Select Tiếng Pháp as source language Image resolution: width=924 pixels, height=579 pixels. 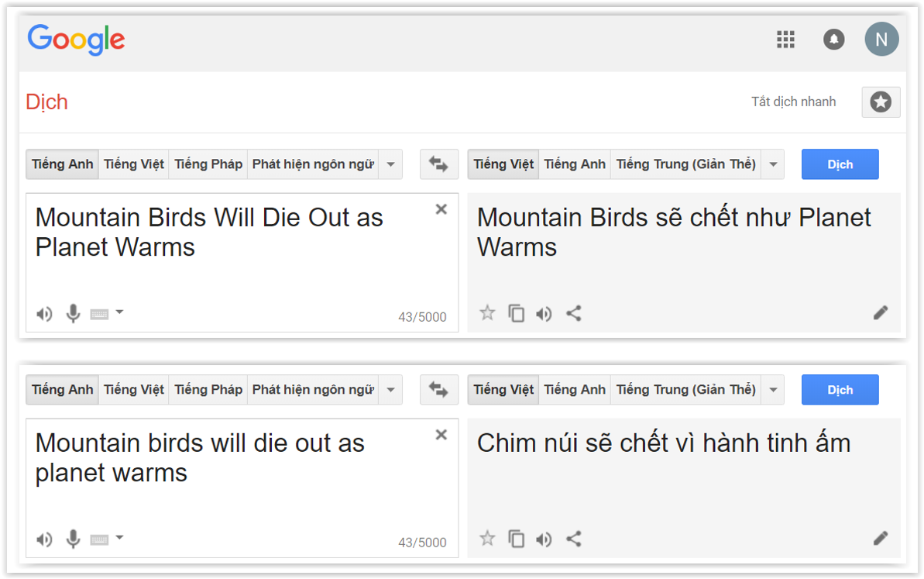pyautogui.click(x=208, y=164)
